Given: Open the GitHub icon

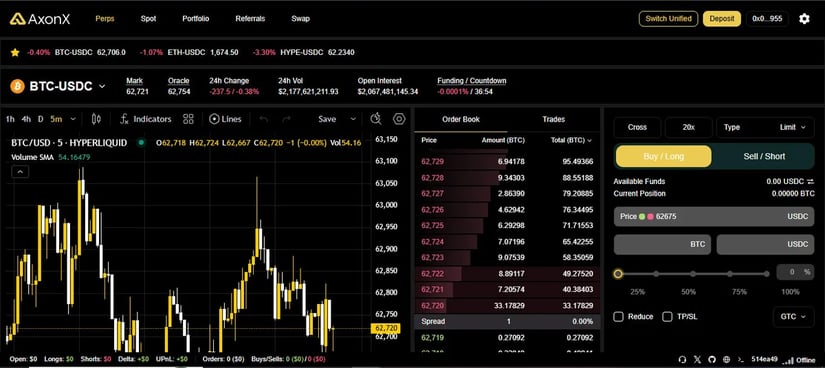Looking at the screenshot, I should tap(712, 359).
